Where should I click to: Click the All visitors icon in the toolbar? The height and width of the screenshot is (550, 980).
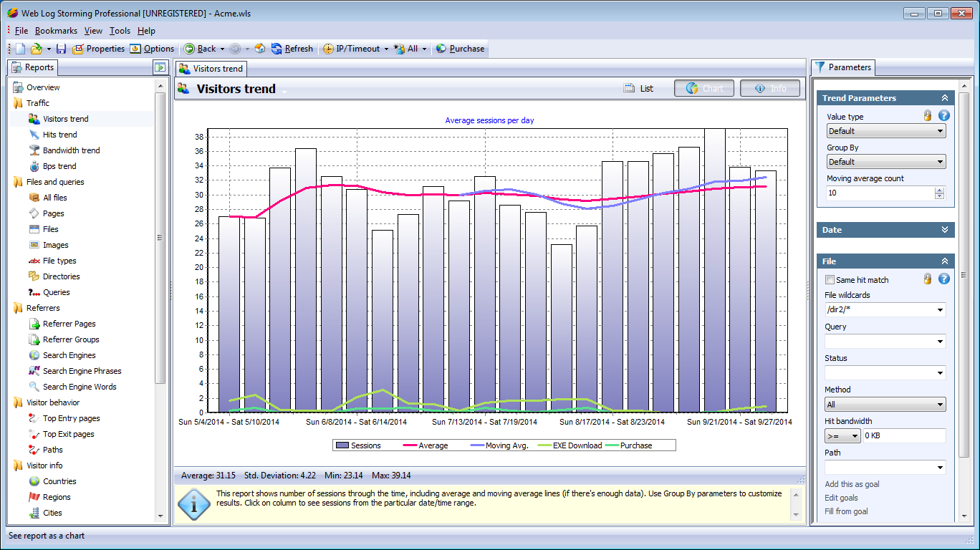click(x=399, y=49)
